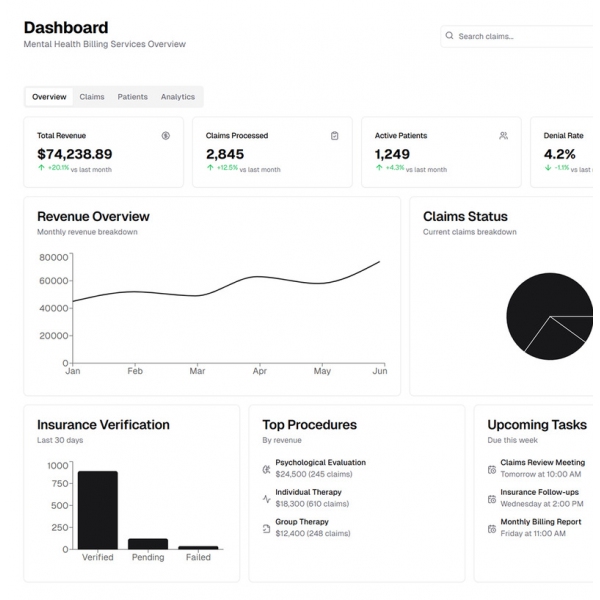Click the Verified bar in Insurance Verification chart

(x=98, y=509)
